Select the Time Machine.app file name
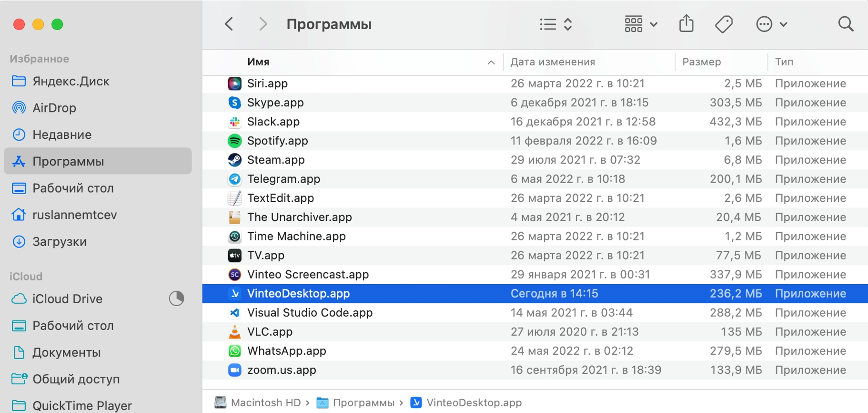Viewport: 868px width, 413px height. tap(296, 236)
